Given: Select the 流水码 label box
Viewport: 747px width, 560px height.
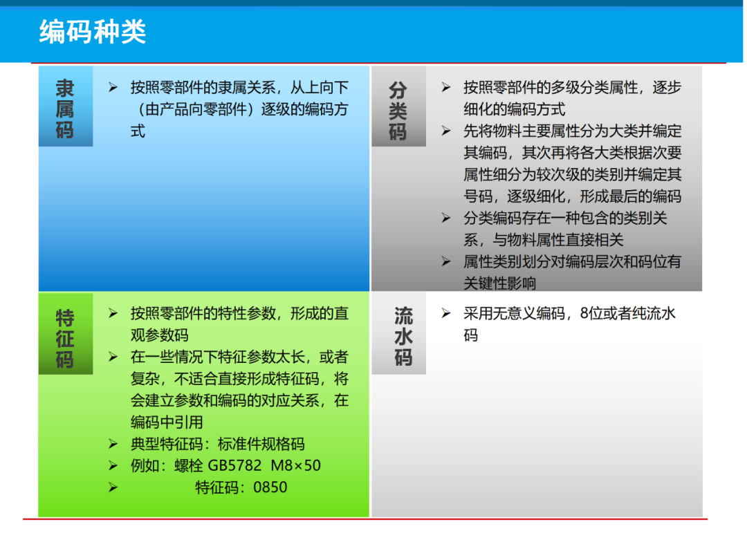Looking at the screenshot, I should coord(399,334).
